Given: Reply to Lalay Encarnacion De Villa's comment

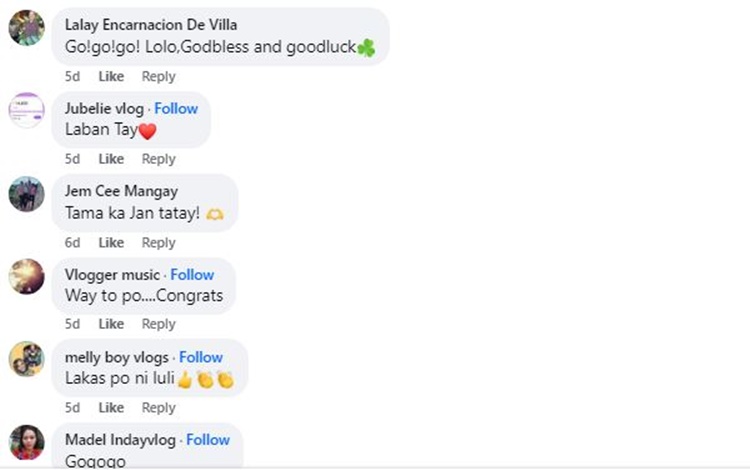Looking at the screenshot, I should [x=158, y=76].
